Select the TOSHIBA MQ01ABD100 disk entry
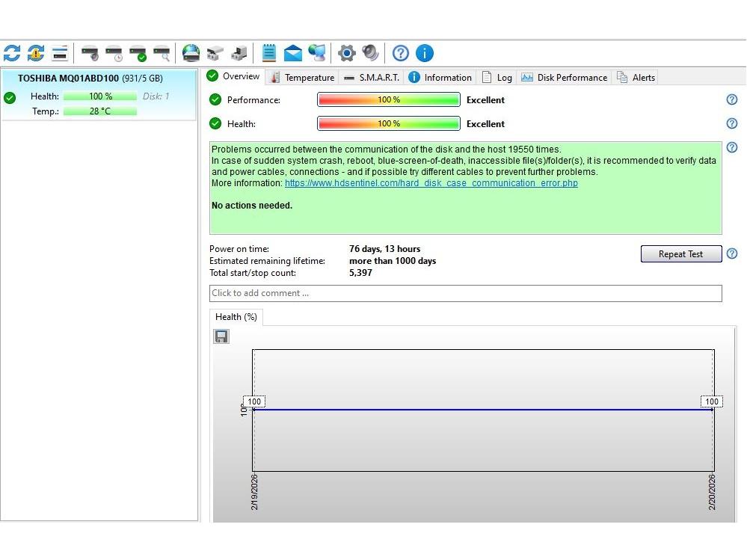 point(90,79)
